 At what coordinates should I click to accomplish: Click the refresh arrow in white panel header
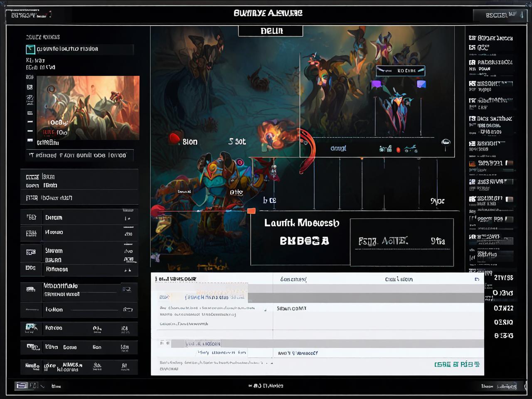477,279
